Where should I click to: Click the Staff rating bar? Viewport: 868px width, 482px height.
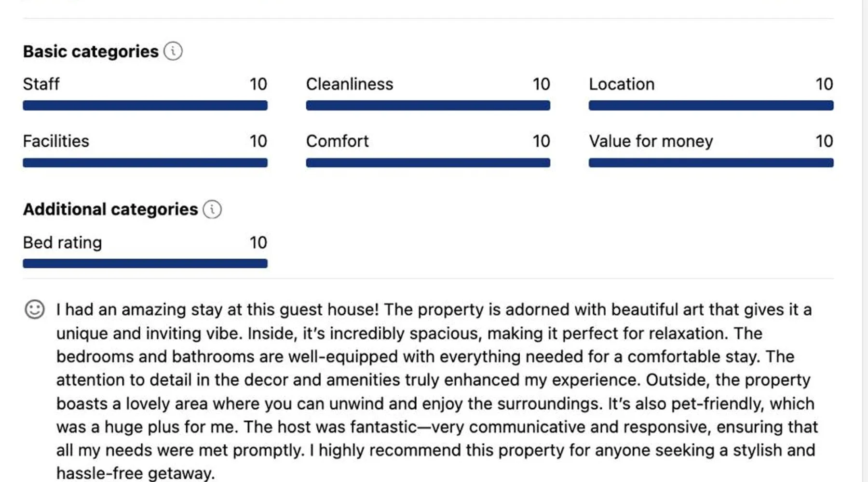click(x=145, y=106)
